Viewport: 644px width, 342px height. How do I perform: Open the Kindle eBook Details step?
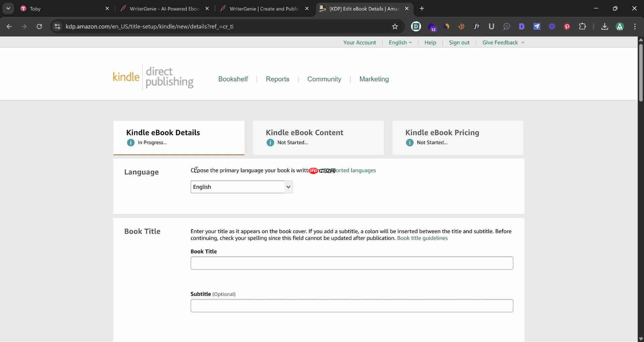(x=179, y=137)
